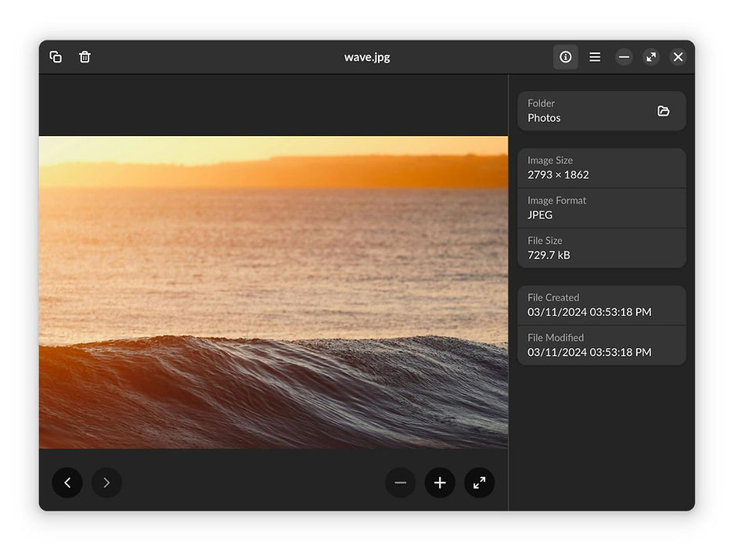Enter fullscreen view mode
Viewport: 734px width, 560px height.
coord(480,483)
